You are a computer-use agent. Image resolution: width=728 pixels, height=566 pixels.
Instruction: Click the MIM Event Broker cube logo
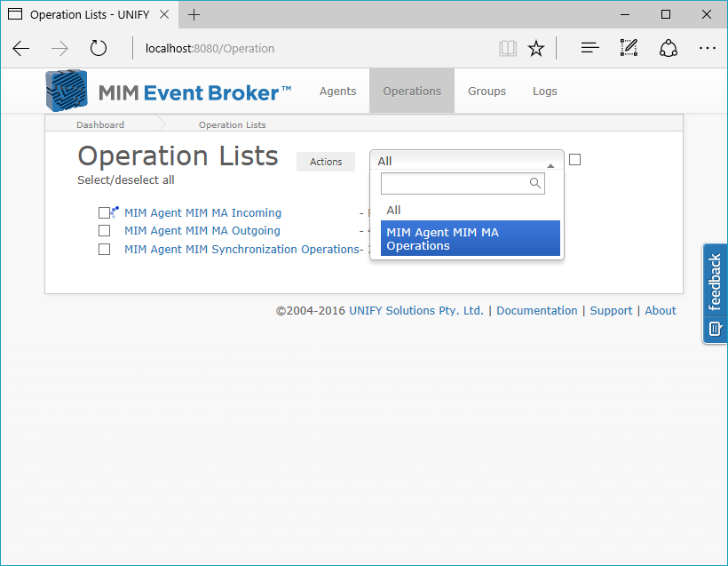[67, 91]
